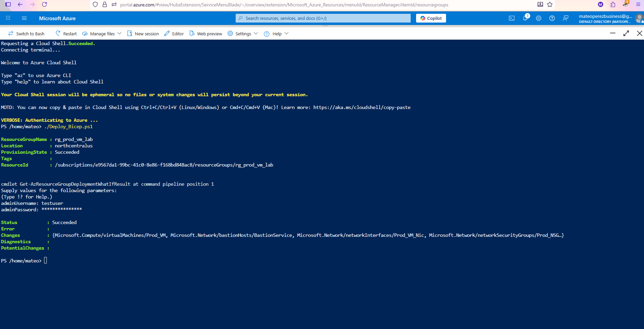Open the Azure portal hamburger menu

(24, 18)
